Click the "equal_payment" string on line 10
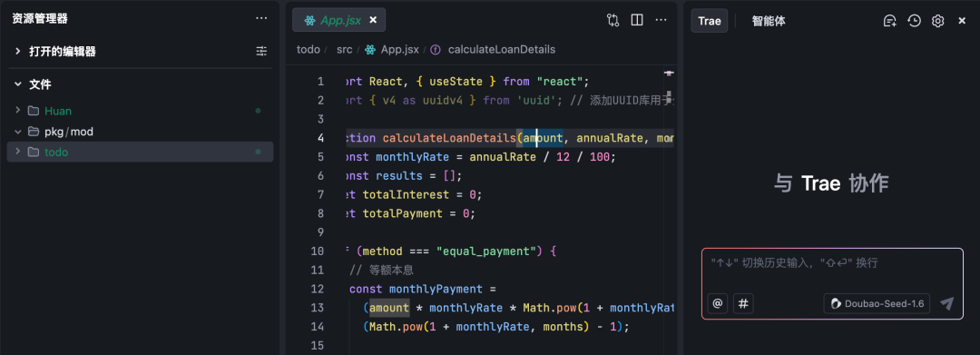This screenshot has width=980, height=355. (x=486, y=251)
